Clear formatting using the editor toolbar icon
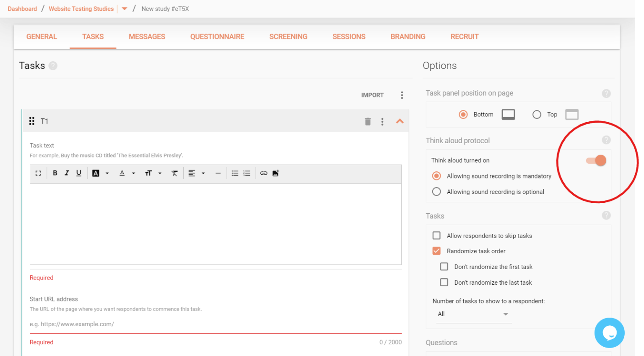Screen dimensions: 644x356 point(174,173)
